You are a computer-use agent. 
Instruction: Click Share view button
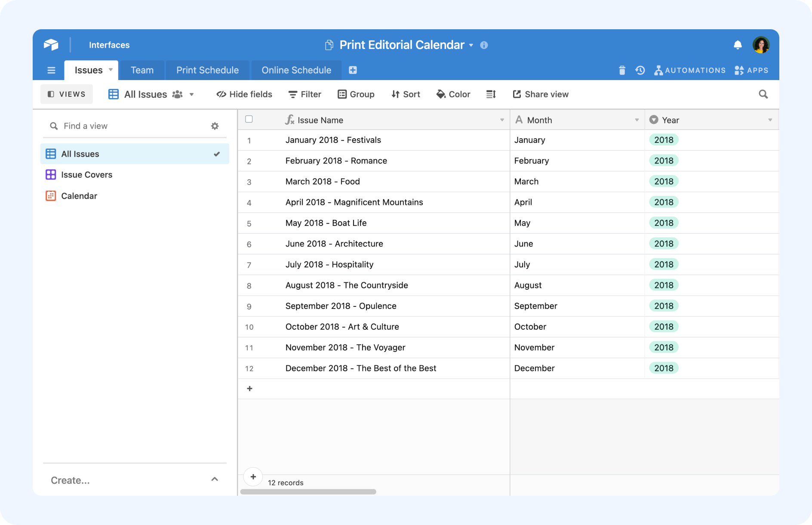coord(541,94)
